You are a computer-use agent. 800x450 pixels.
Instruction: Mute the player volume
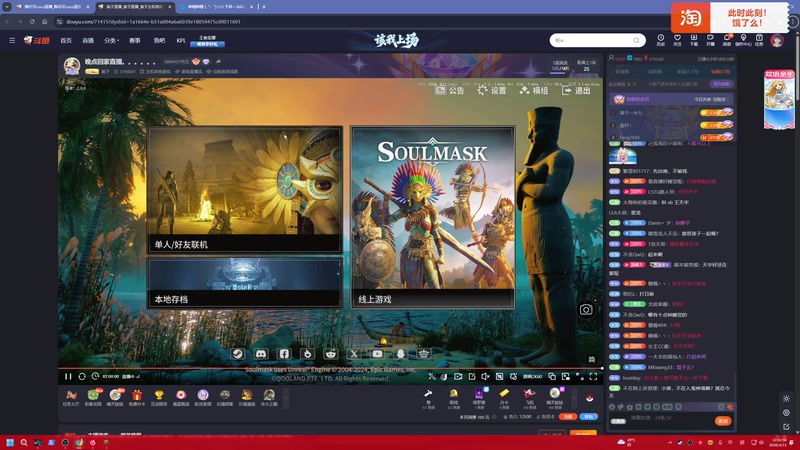click(485, 377)
